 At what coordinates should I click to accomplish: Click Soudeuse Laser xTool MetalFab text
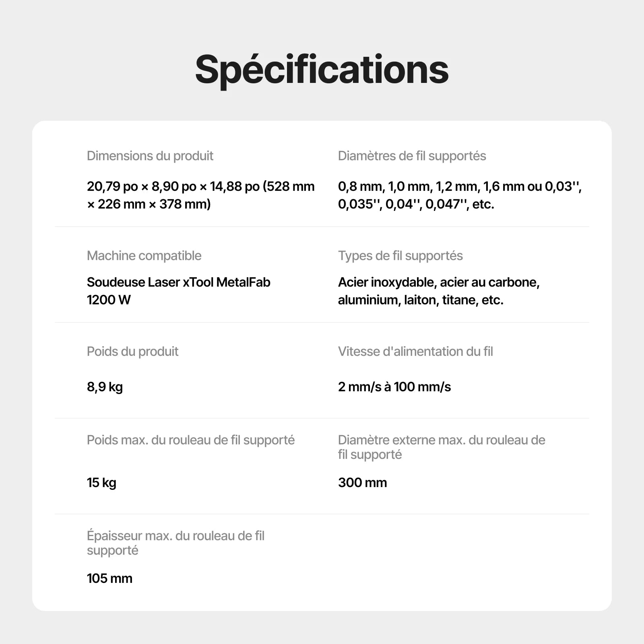pos(179,282)
